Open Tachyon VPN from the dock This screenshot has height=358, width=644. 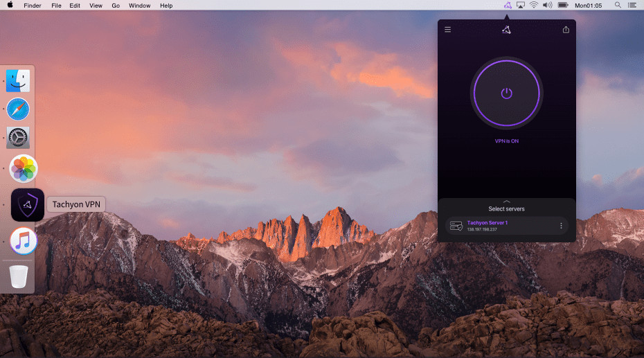(28, 205)
